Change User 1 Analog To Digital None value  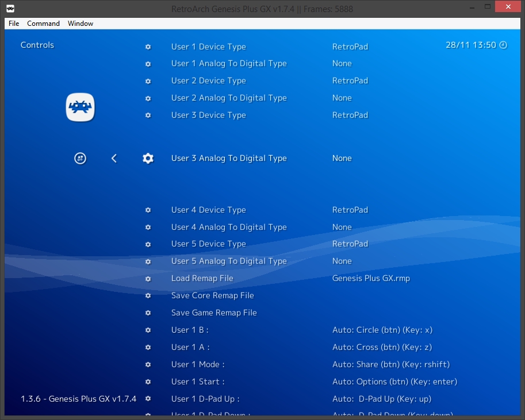coord(342,64)
